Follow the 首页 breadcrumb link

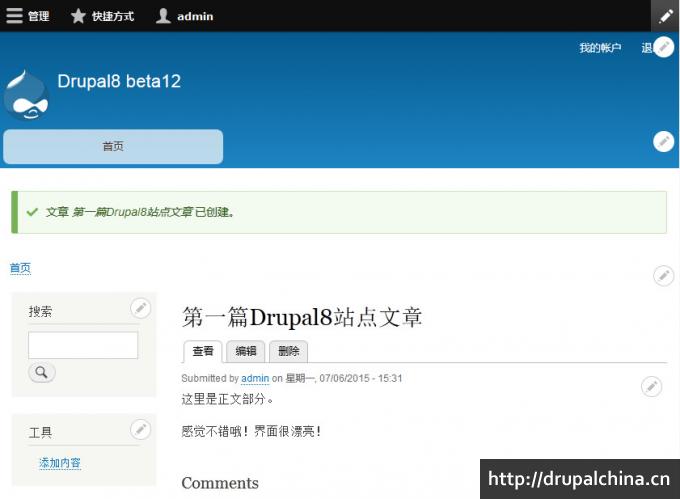click(x=20, y=268)
